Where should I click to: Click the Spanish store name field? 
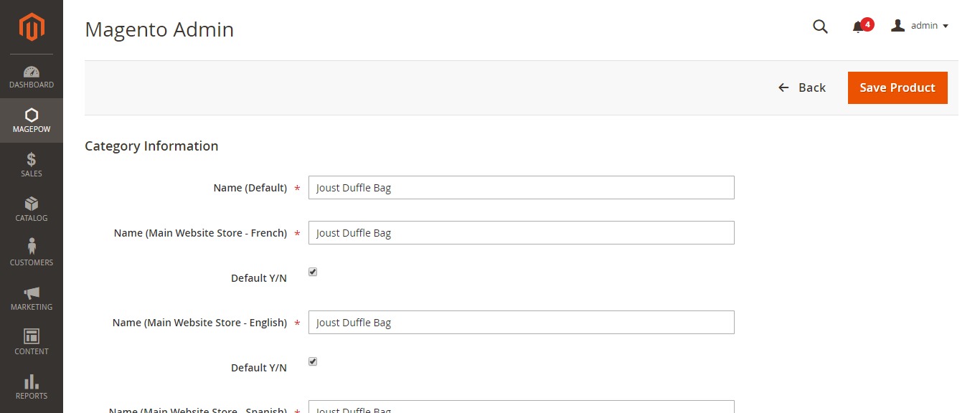[521, 407]
